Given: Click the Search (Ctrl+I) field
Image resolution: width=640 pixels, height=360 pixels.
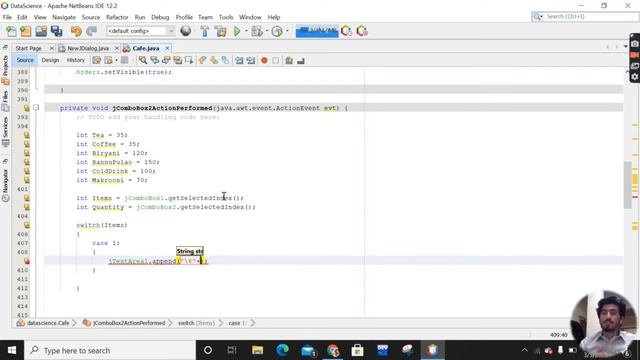Looking at the screenshot, I should click(590, 16).
